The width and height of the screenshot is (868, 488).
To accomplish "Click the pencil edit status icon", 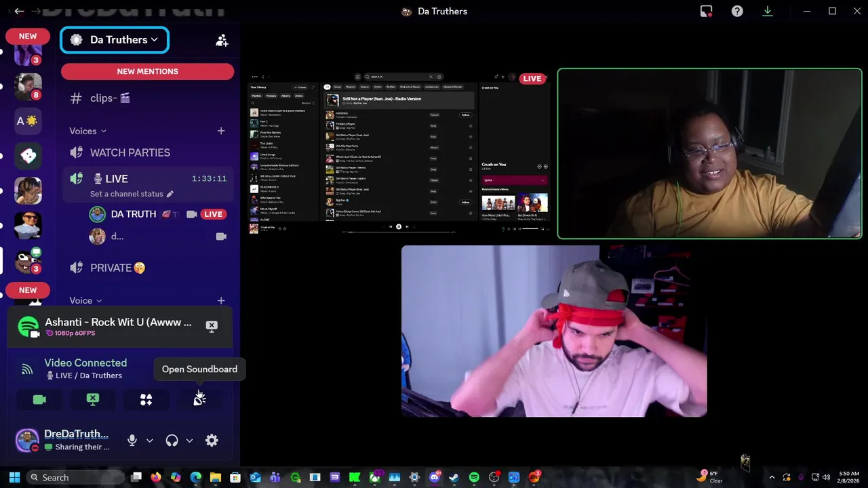I will coord(170,194).
